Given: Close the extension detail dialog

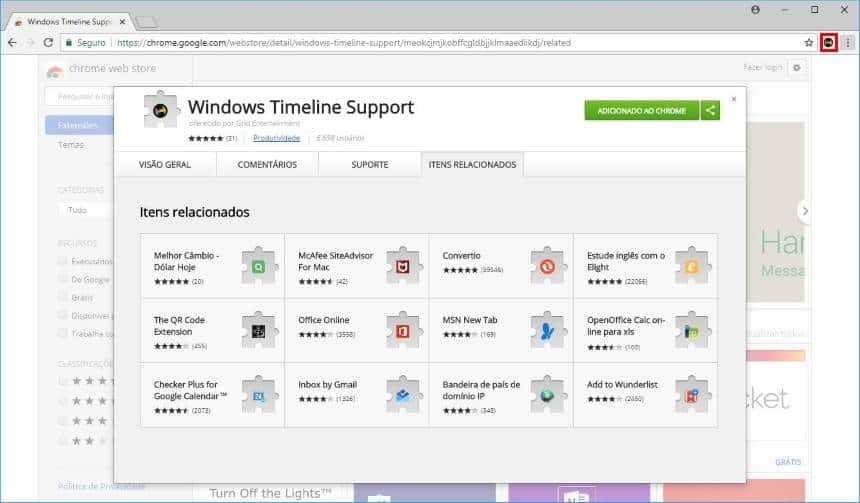Looking at the screenshot, I should point(734,99).
